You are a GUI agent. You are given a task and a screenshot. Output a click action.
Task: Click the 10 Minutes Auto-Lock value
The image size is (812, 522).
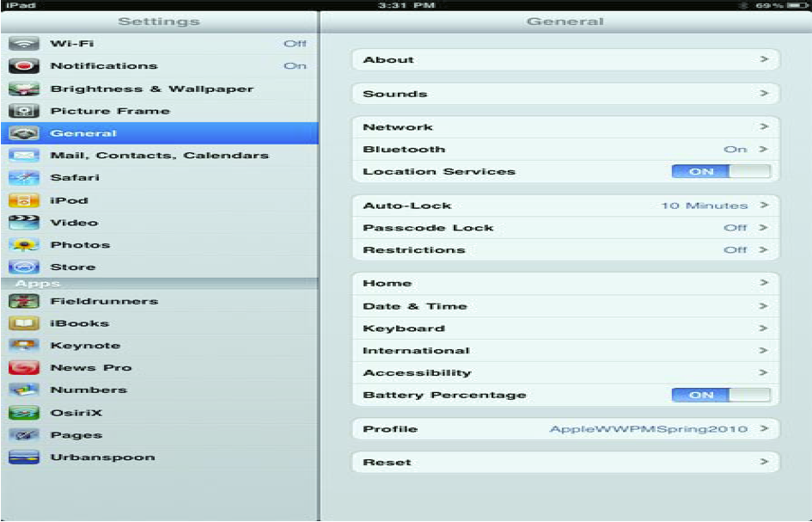click(x=705, y=206)
